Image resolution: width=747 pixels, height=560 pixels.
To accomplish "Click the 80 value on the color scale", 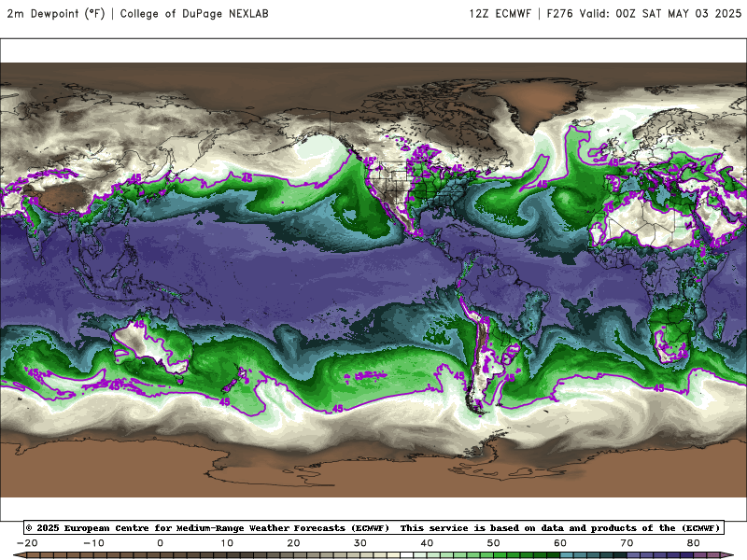I will click(x=694, y=543).
